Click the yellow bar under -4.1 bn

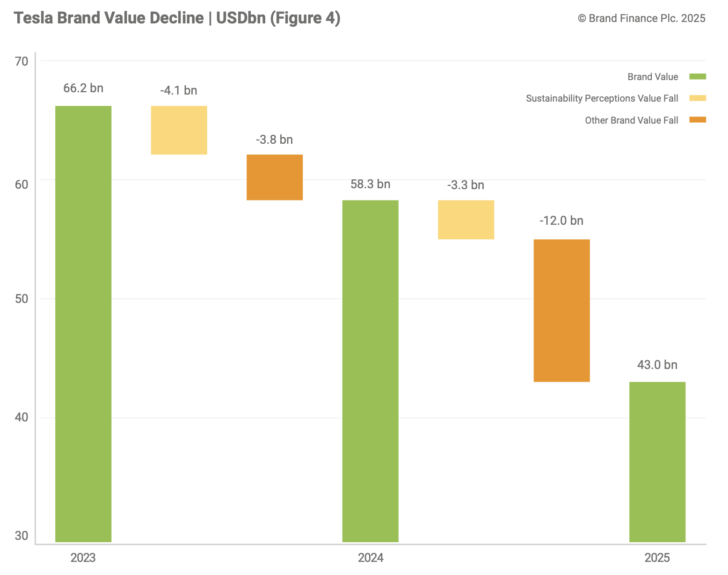179,130
